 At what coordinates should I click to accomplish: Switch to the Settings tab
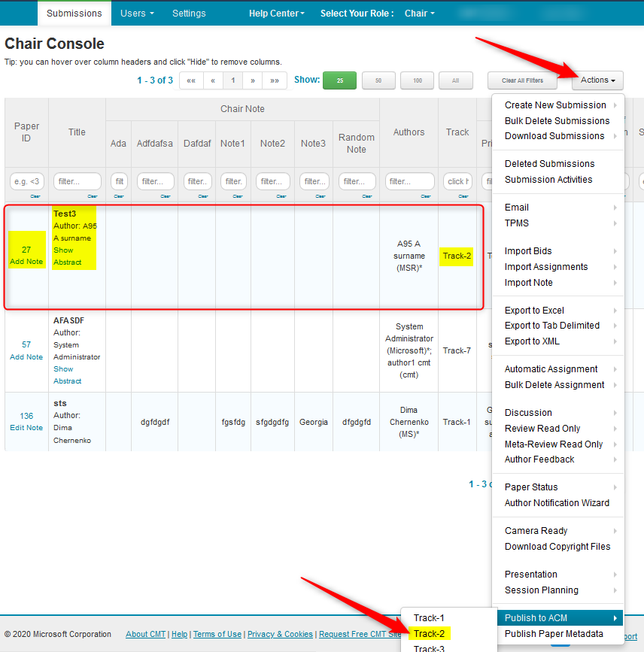point(189,13)
